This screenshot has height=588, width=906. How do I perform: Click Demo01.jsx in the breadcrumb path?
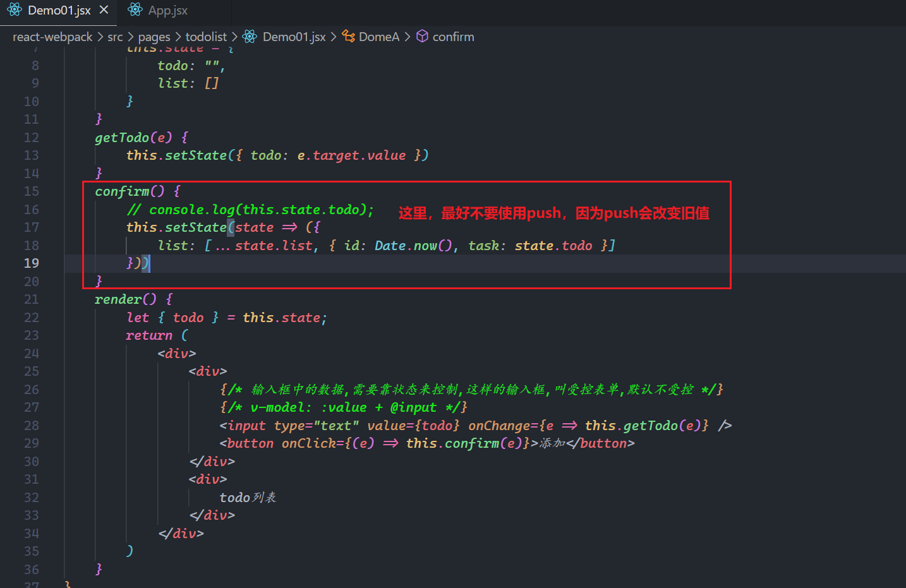tap(294, 37)
